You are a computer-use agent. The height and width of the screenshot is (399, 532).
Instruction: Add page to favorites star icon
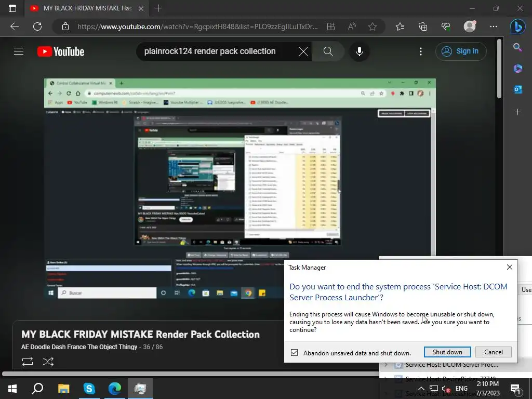pos(373,26)
